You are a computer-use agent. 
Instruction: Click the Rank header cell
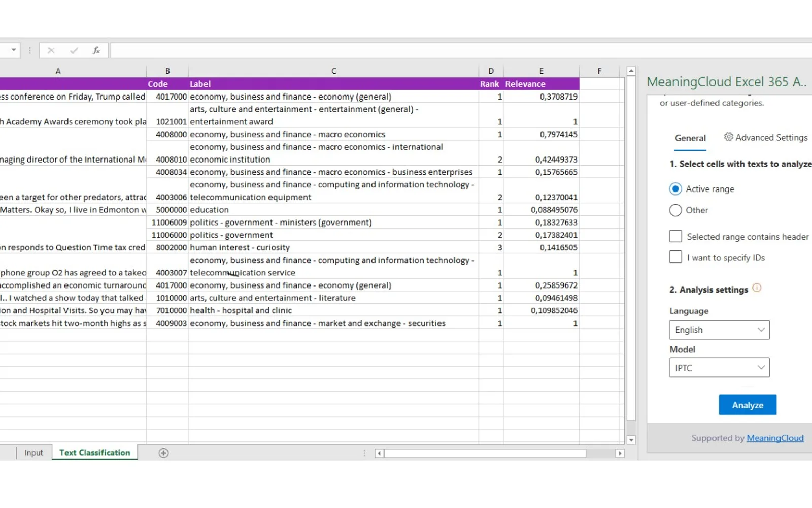491,84
